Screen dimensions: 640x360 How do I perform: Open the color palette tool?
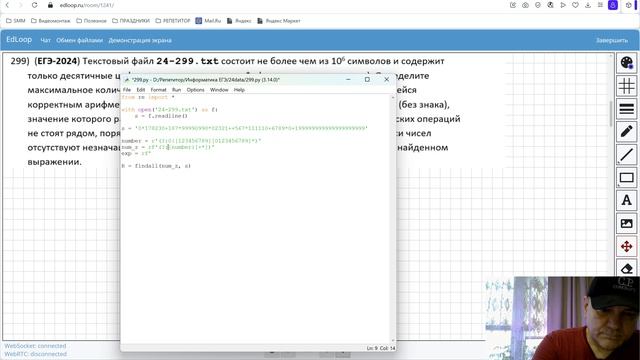coord(627,62)
